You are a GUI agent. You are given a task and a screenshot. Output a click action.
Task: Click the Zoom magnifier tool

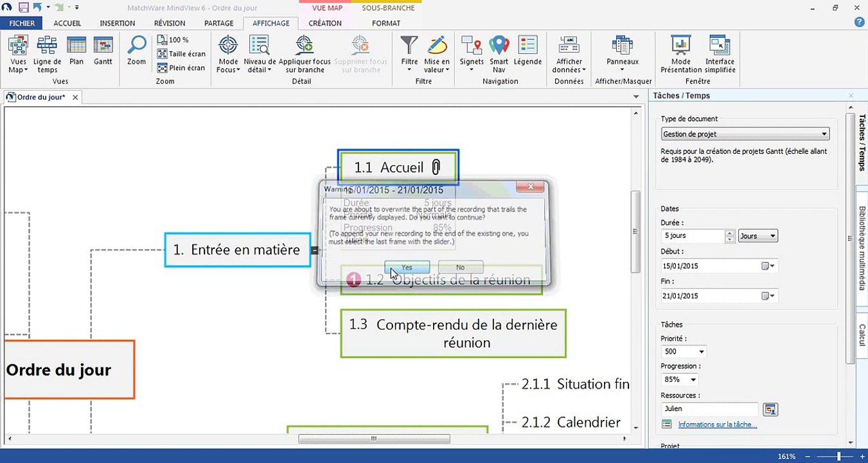click(136, 51)
